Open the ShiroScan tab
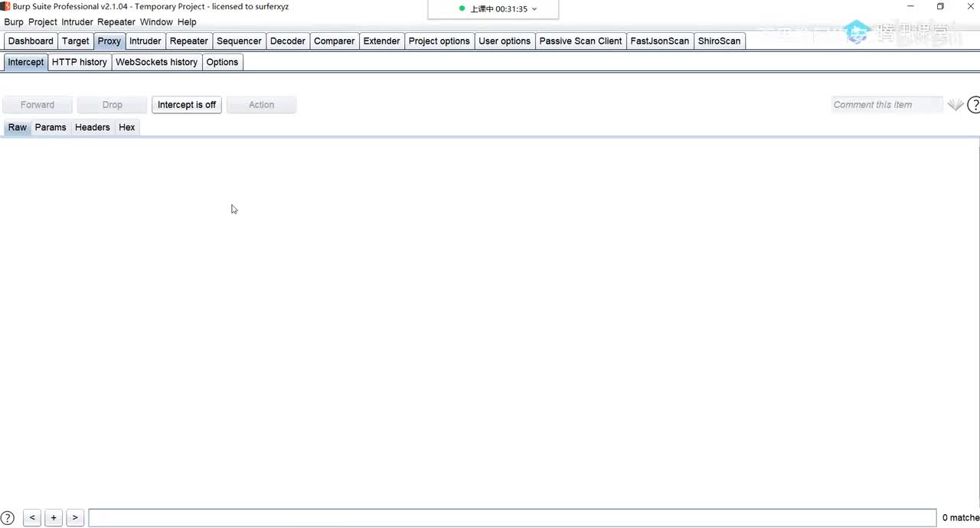 coord(720,41)
